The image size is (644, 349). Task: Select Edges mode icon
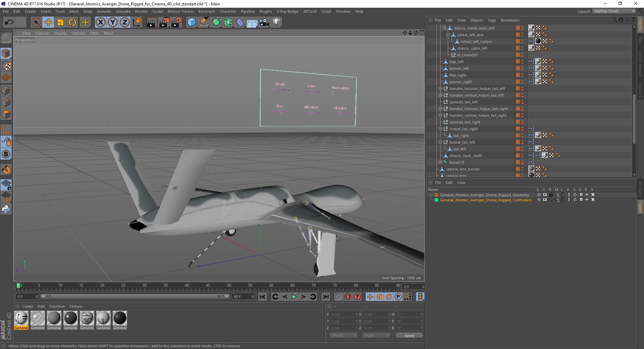[6, 102]
